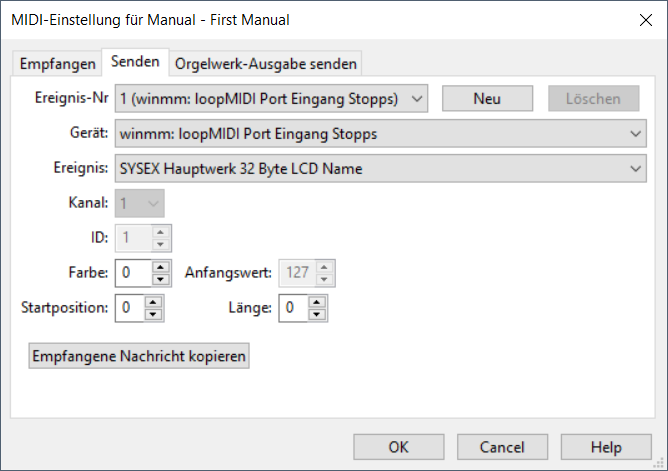The height and width of the screenshot is (471, 668).
Task: Increase the Farbe value with up arrow
Action: coord(161,266)
